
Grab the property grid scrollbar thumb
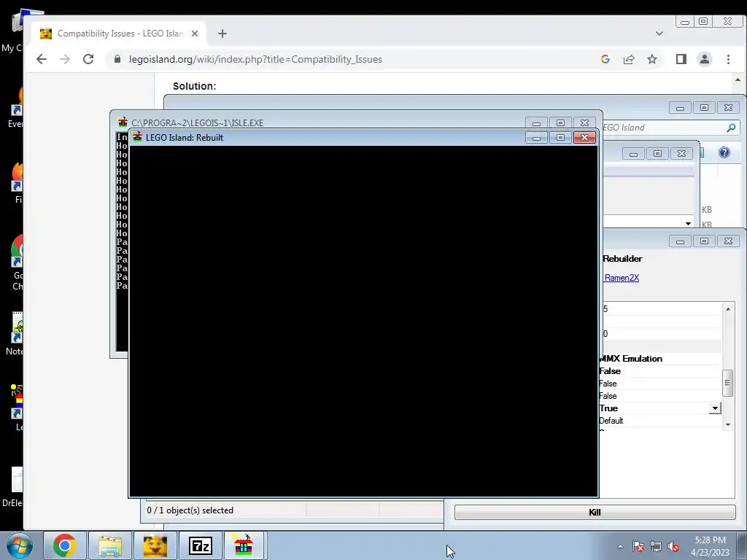pos(727,383)
